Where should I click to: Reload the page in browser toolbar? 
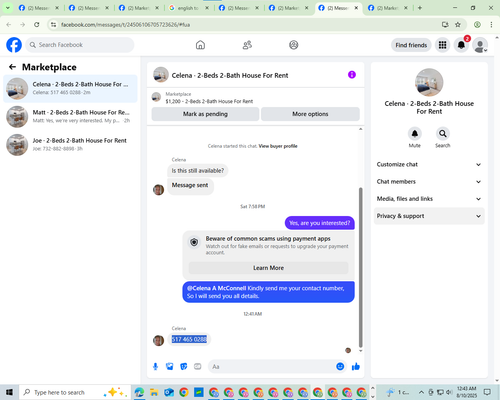37,25
